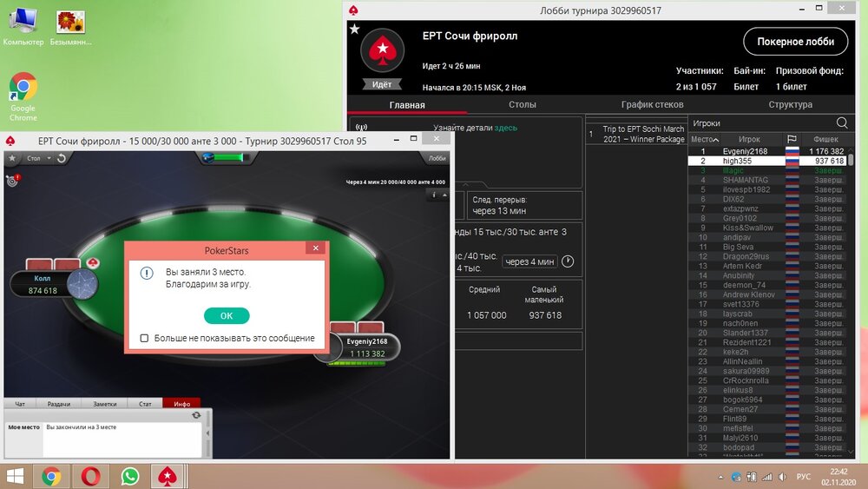Open Opera browser from taskbar
Viewport: 868px width, 489px height.
pyautogui.click(x=90, y=476)
